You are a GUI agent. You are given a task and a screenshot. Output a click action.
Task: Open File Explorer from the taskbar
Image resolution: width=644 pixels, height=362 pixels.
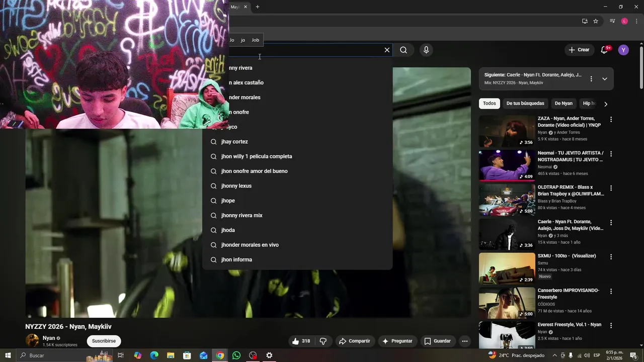[171, 355]
